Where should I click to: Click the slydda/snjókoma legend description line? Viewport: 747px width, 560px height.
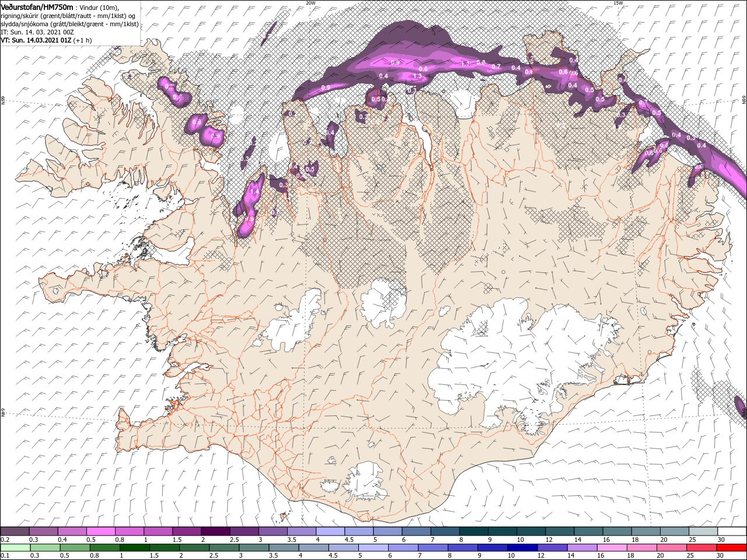[x=69, y=24]
